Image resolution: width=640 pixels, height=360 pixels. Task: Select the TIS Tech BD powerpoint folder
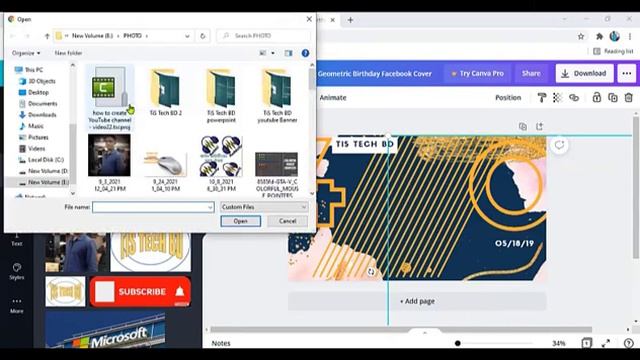(x=221, y=96)
